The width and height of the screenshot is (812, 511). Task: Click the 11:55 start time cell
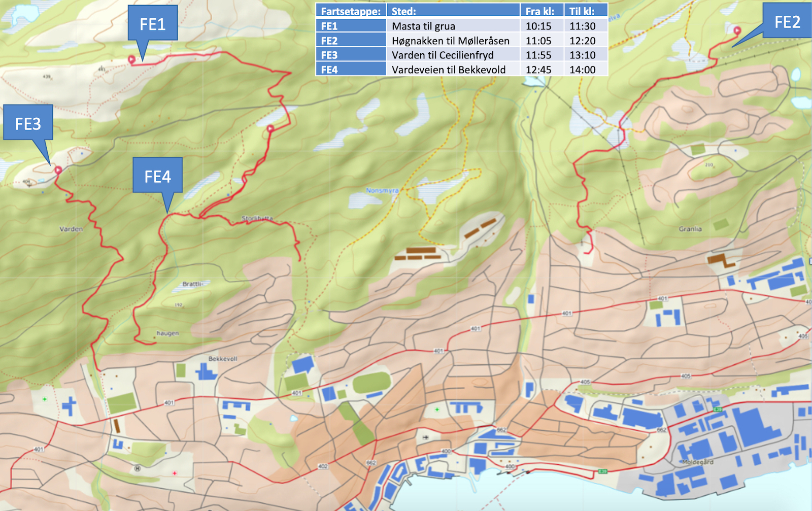(542, 55)
